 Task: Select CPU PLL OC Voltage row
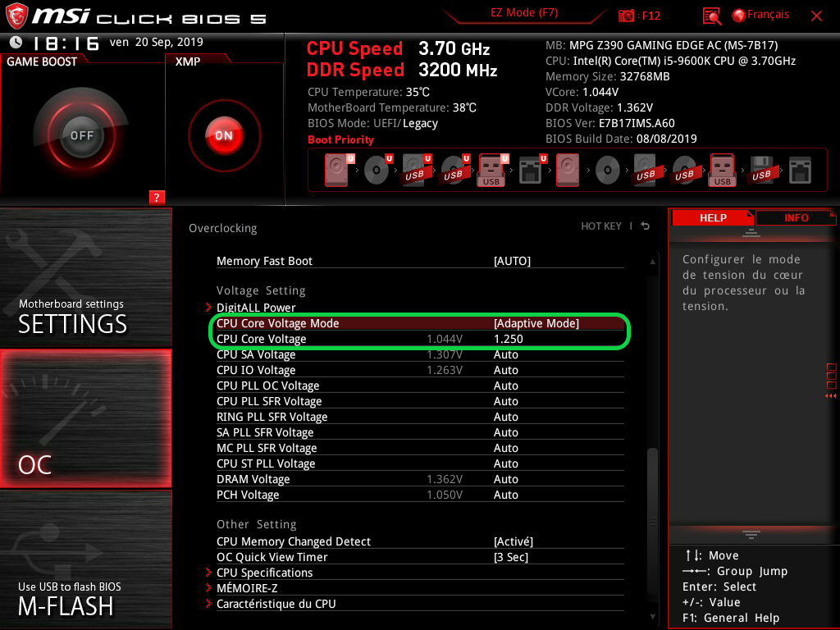(x=420, y=386)
